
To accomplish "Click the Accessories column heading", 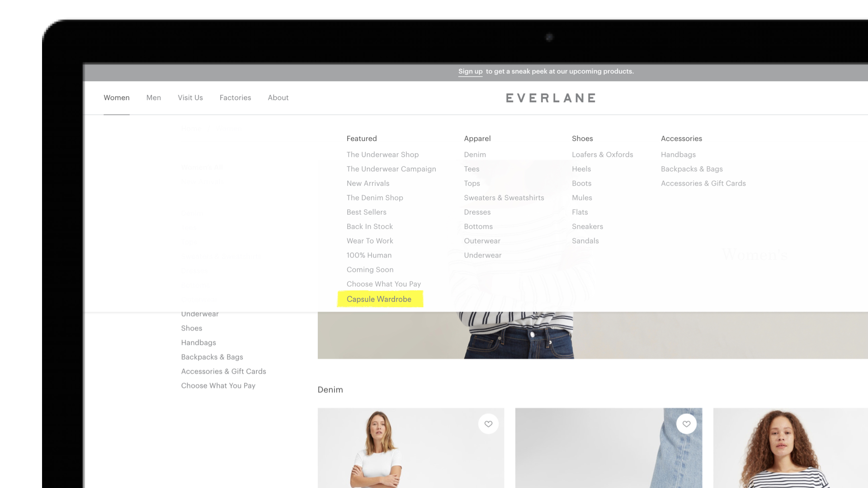I will tap(681, 139).
